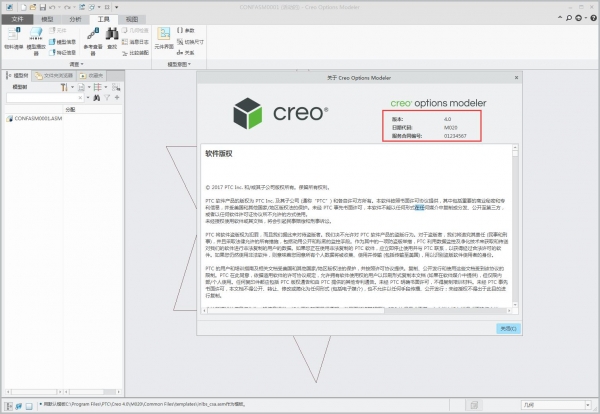Viewport: 600px width, 414px height.
Task: Switch to the 收藏夹 navigator tab
Action: pyautogui.click(x=91, y=75)
